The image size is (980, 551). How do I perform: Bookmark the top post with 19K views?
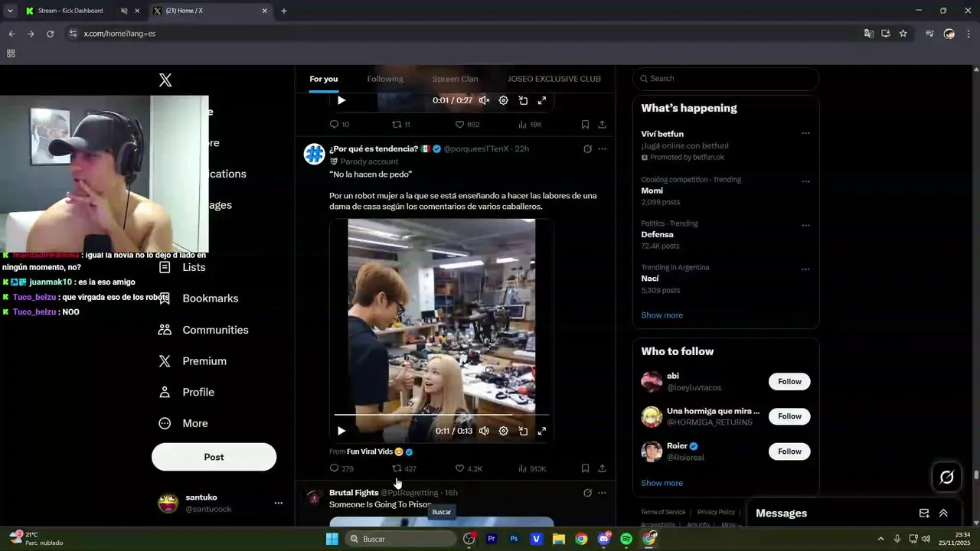[585, 124]
